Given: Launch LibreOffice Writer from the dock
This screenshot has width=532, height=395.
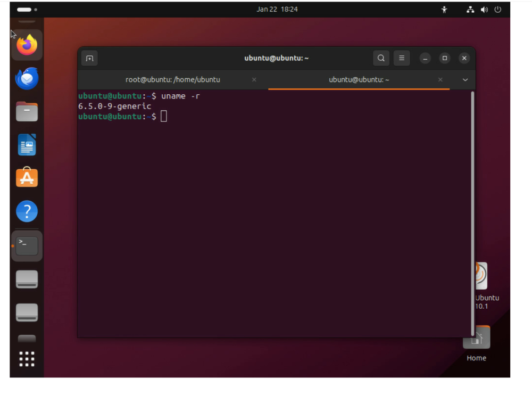Looking at the screenshot, I should point(27,145).
